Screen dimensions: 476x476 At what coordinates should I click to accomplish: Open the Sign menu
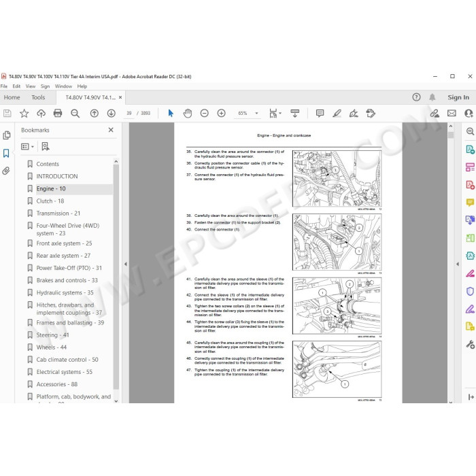coord(46,86)
